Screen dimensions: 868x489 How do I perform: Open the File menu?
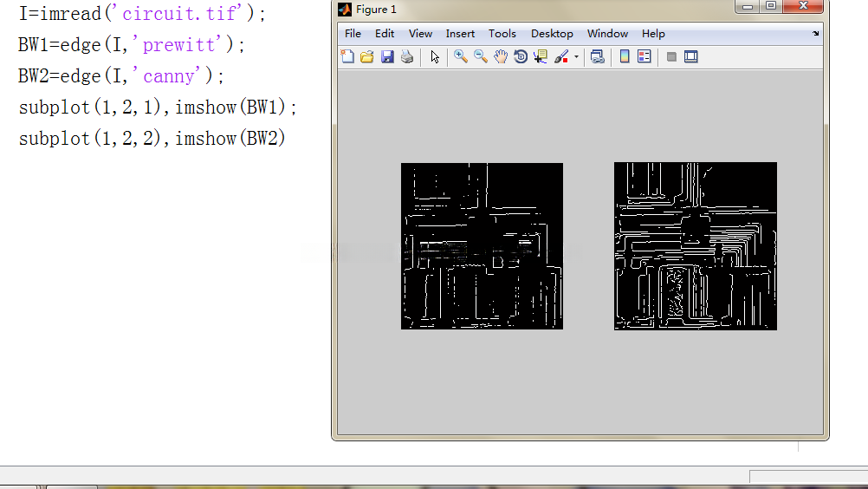pyautogui.click(x=353, y=33)
